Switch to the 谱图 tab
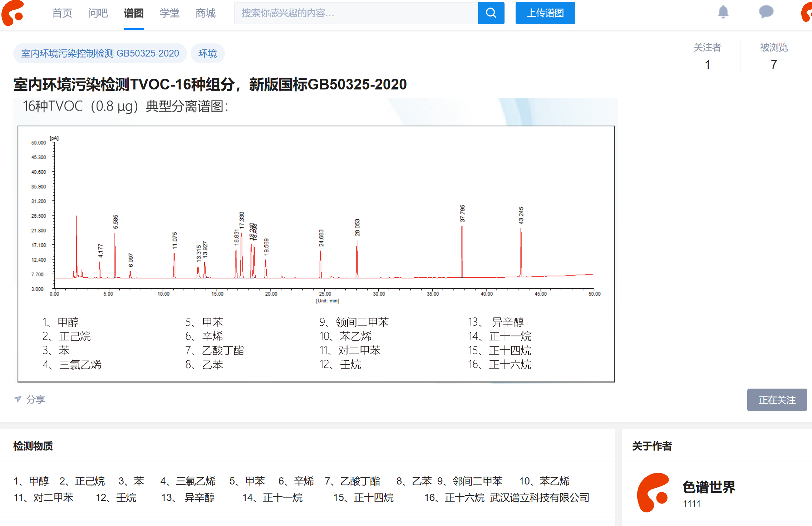 tap(134, 13)
